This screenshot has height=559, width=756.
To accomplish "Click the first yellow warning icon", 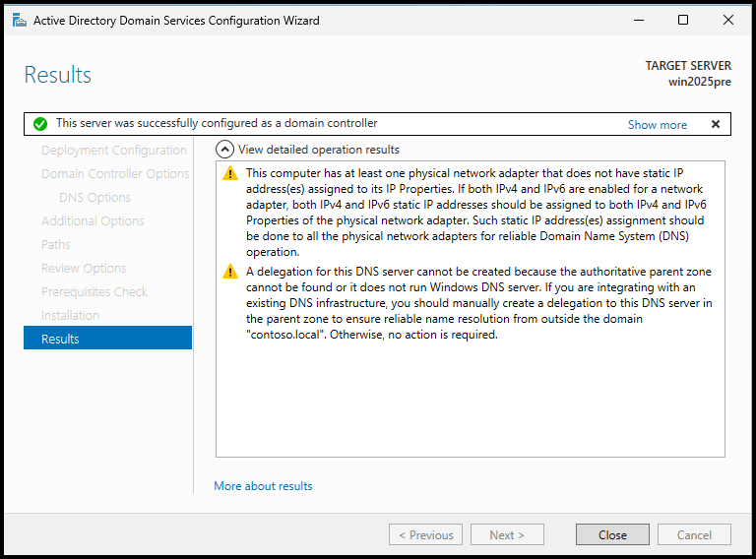I will pyautogui.click(x=230, y=173).
